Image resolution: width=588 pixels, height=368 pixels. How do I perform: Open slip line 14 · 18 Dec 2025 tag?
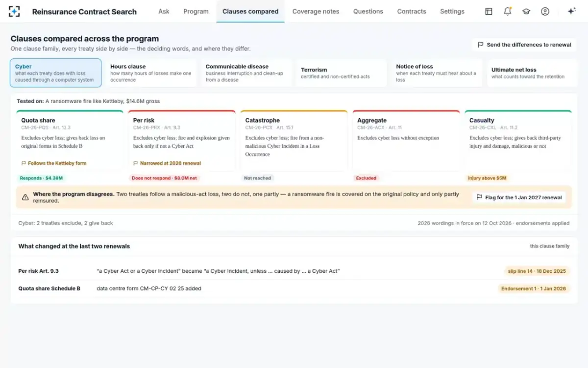[537, 271]
